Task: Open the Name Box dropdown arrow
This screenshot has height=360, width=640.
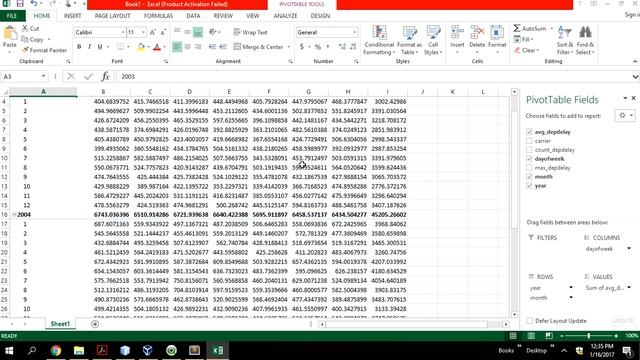Action: [43, 76]
